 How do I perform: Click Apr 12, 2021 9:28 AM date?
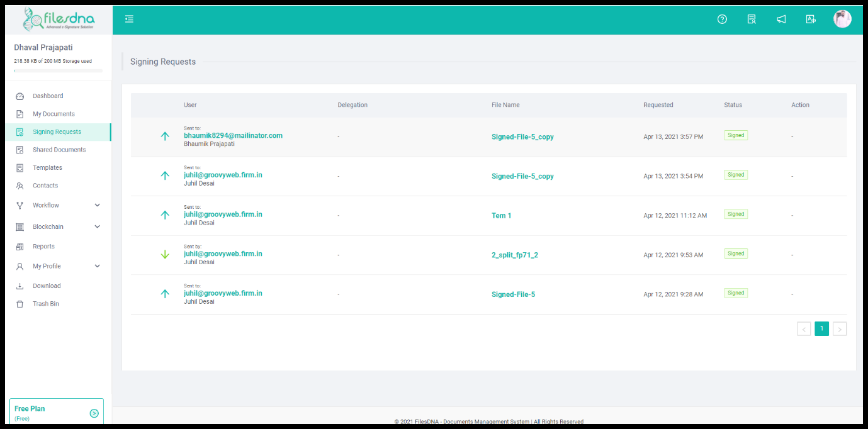674,294
